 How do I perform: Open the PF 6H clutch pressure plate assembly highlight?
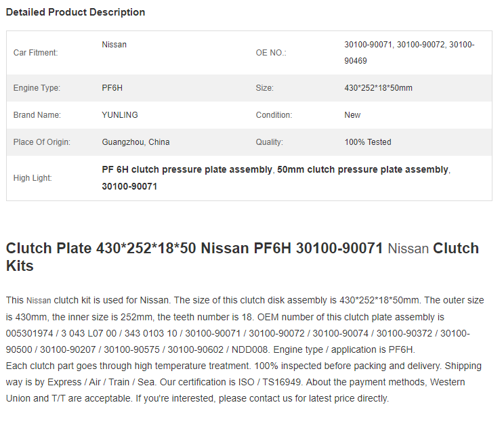(x=187, y=170)
